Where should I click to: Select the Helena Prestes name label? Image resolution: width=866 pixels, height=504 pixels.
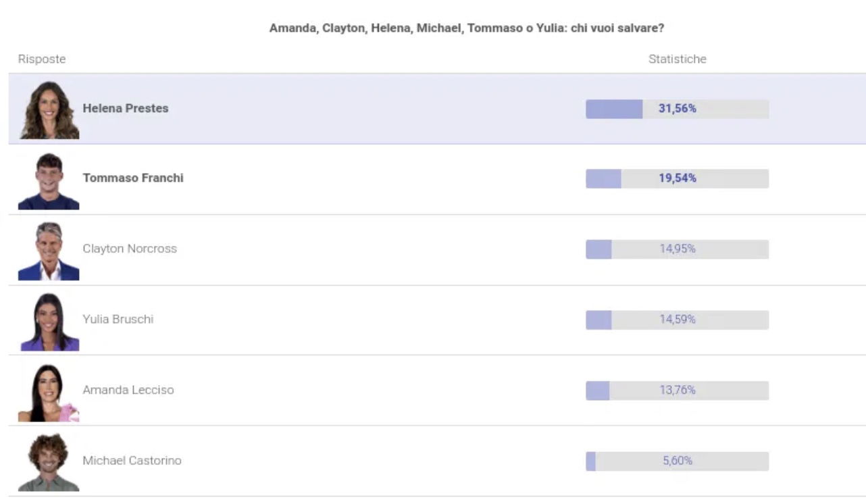[x=126, y=108]
